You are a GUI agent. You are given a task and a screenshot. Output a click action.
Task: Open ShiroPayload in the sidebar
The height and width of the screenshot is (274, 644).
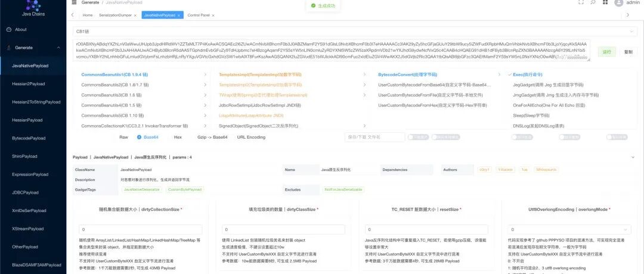(x=24, y=156)
